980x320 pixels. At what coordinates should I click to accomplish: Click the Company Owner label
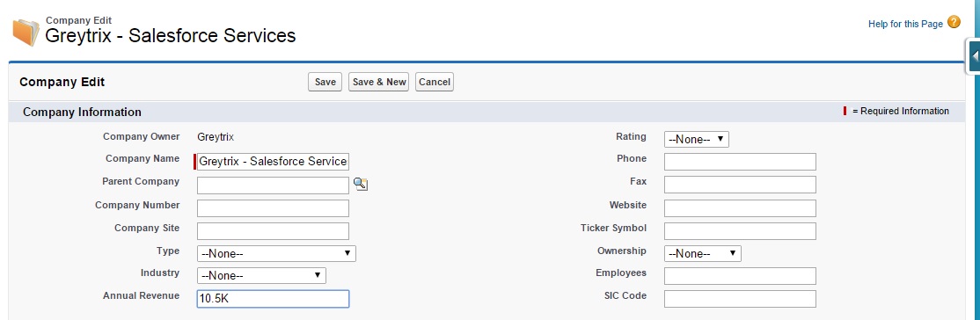point(142,136)
